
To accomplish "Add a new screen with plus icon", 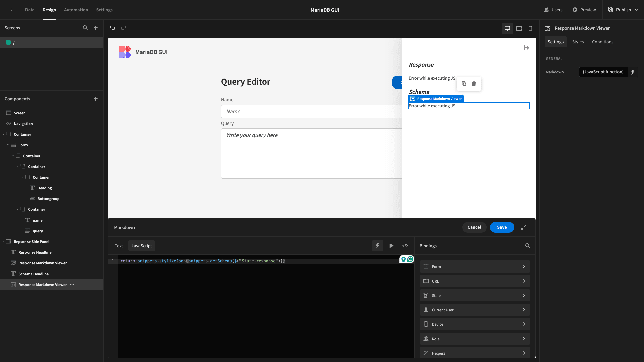I will pyautogui.click(x=96, y=28).
